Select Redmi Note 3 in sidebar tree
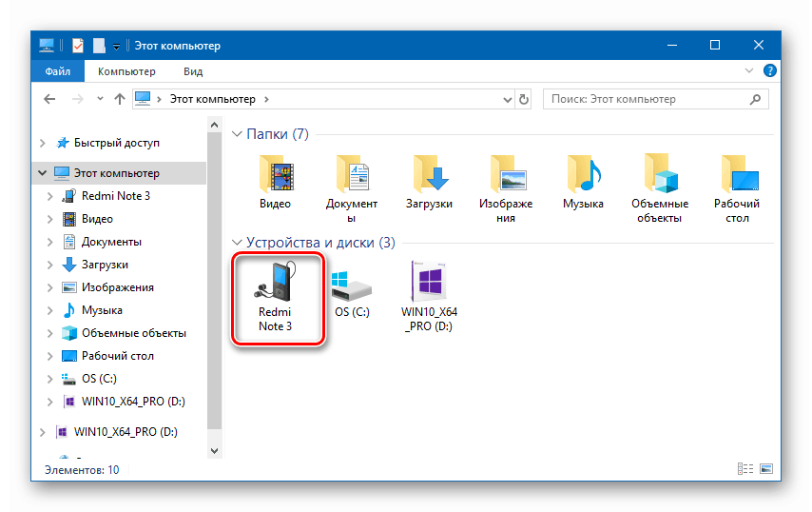Viewport: 812px width, 512px height. point(116,196)
